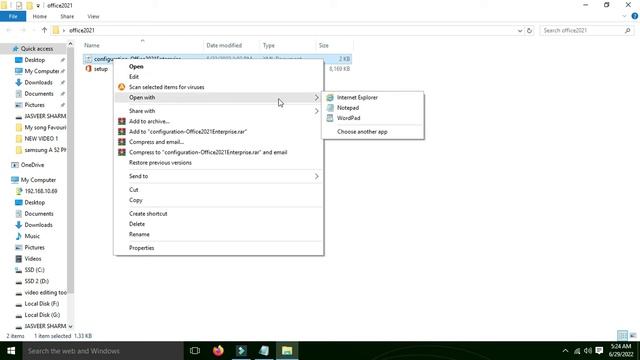Select Add to configuration-Office2021Enterprise.rar
This screenshot has height=360, width=640.
(188, 132)
